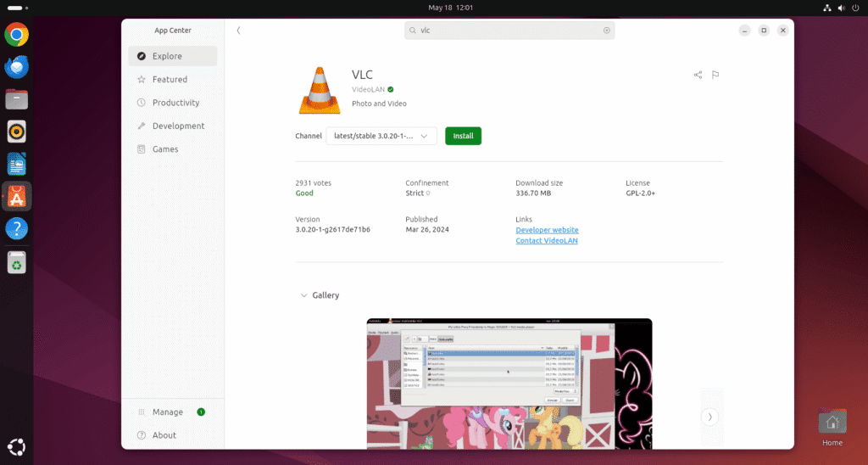Open Home folder desktop icon
Viewport: 868px width, 465px height.
832,428
